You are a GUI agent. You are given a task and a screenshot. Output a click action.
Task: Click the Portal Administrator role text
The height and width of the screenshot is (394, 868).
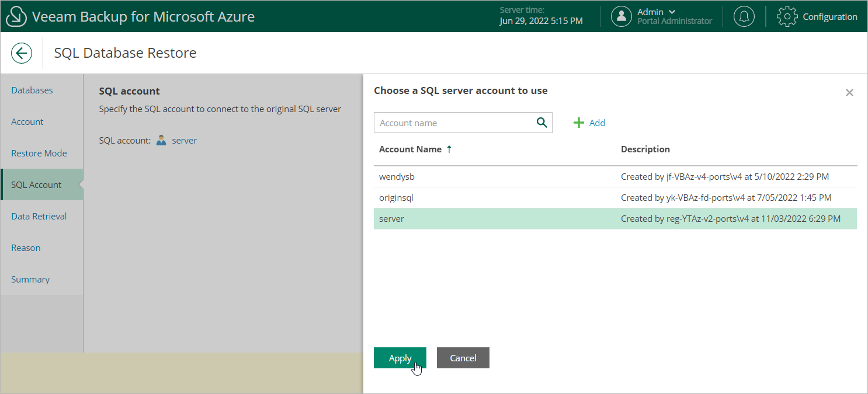click(675, 21)
